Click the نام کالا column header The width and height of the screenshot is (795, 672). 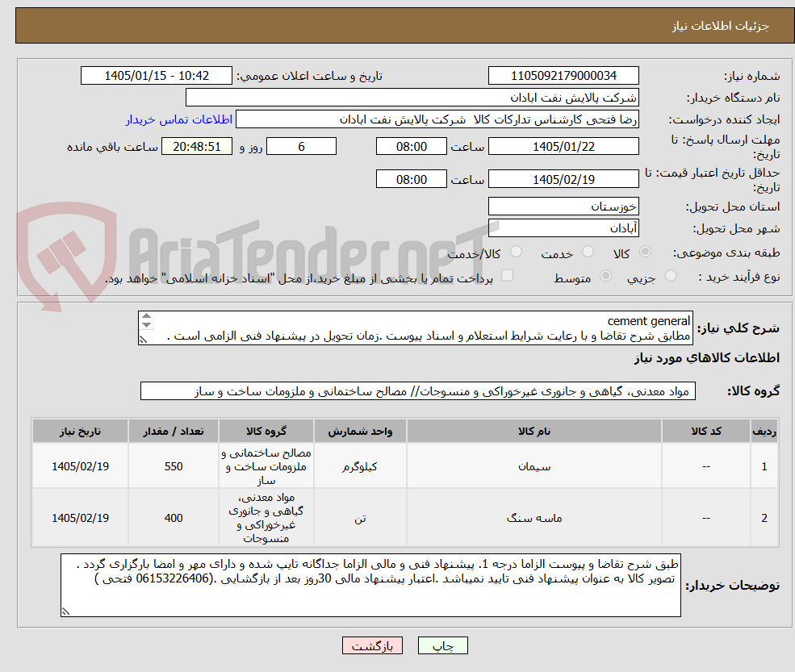coord(533,432)
